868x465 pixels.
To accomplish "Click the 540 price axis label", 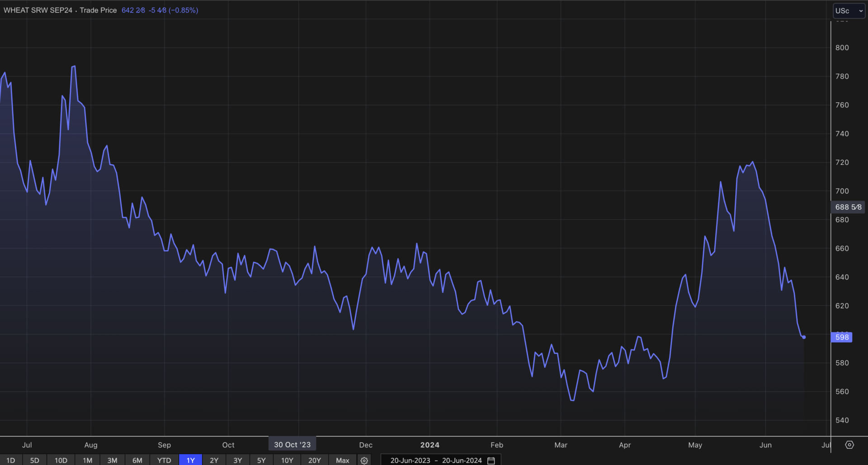I will point(842,420).
